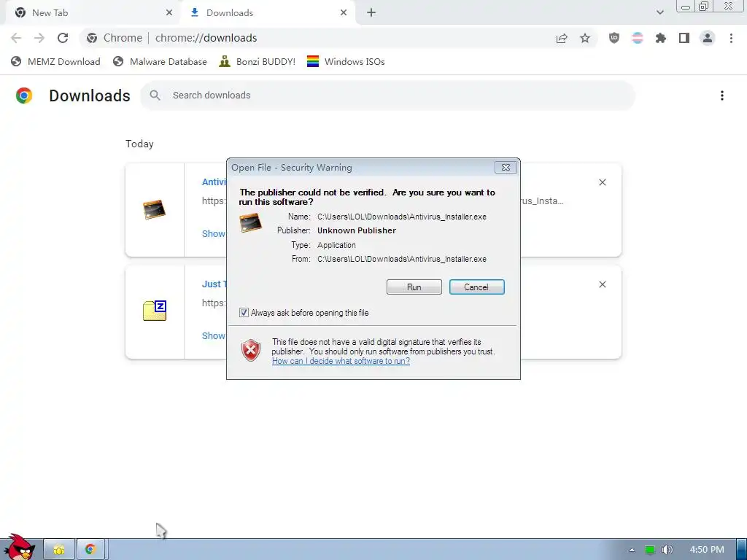Close the Downloads tab
This screenshot has height=560, width=747.
click(344, 13)
